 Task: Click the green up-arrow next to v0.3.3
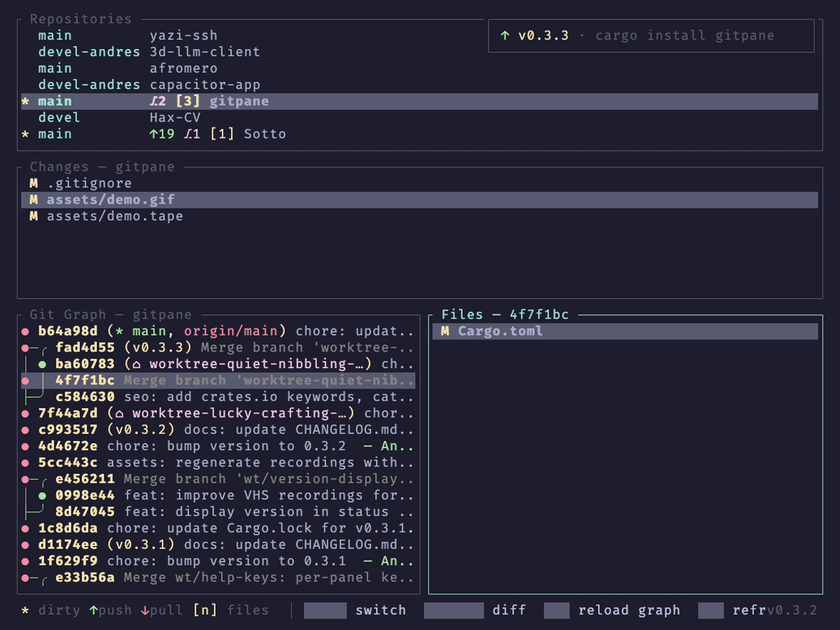click(x=505, y=36)
